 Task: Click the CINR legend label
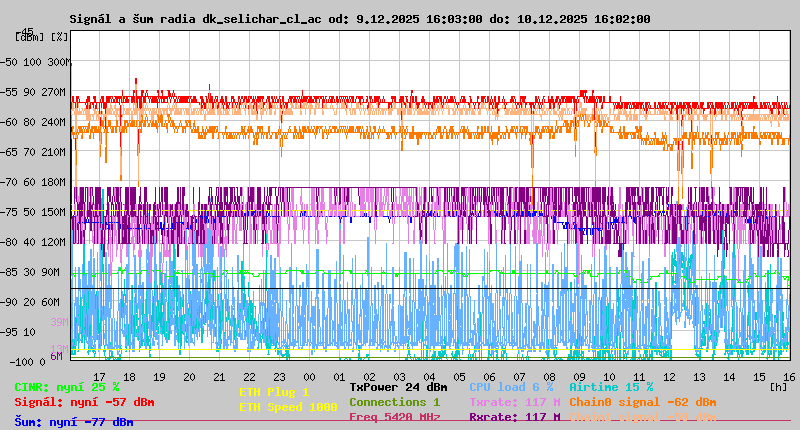point(66,386)
